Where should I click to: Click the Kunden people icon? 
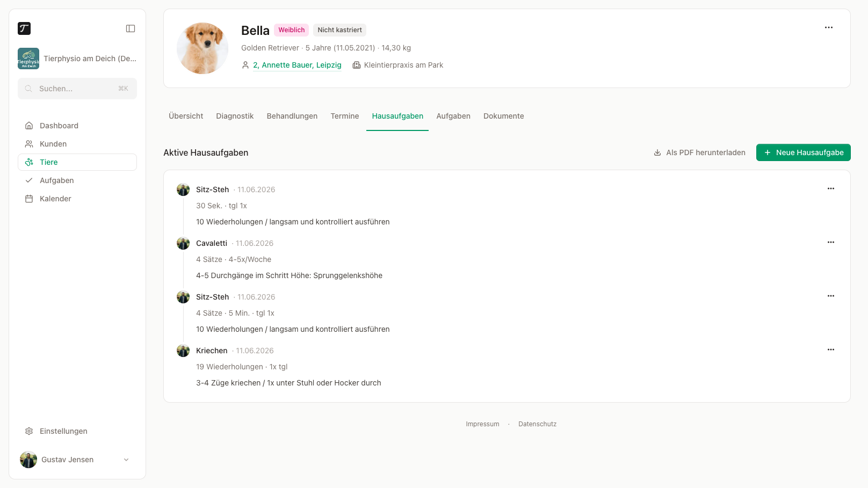tap(29, 144)
